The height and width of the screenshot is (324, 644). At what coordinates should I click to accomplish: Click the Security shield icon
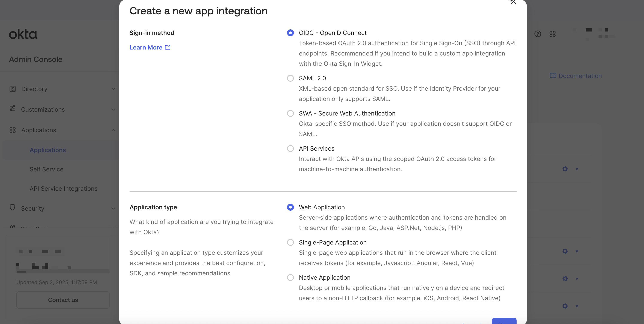click(x=12, y=207)
